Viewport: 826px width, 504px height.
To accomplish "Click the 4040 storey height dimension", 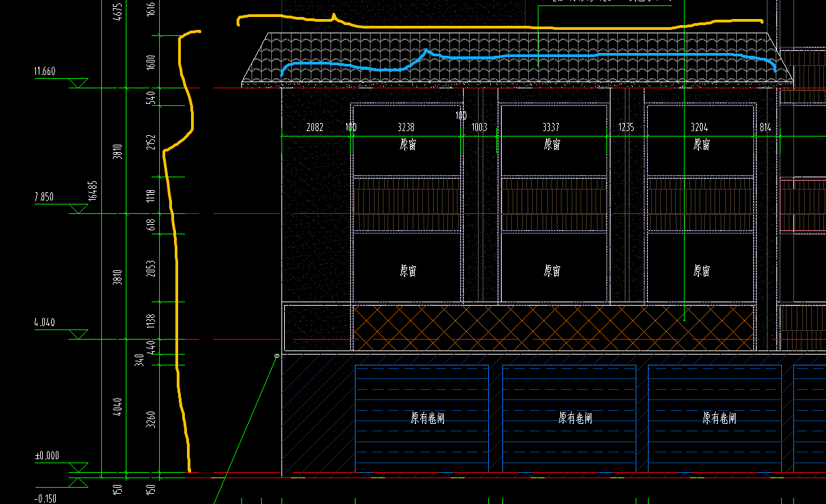I will coord(118,406).
